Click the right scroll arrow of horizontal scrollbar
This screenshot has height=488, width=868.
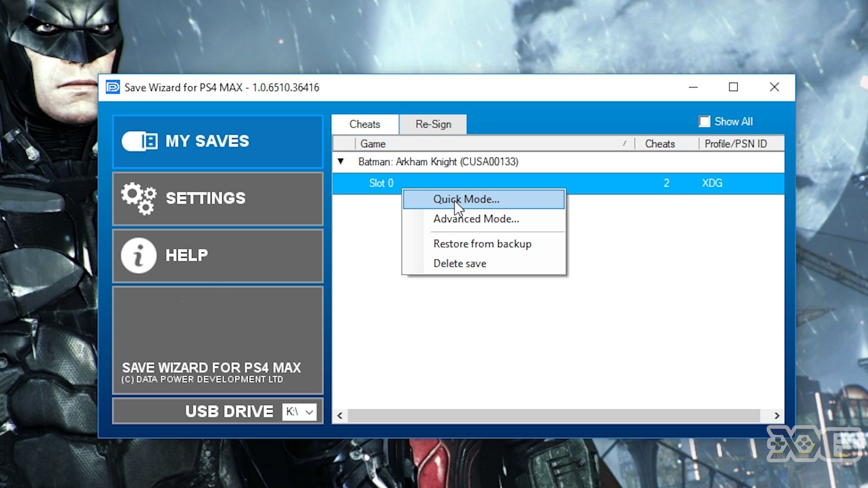tap(777, 416)
